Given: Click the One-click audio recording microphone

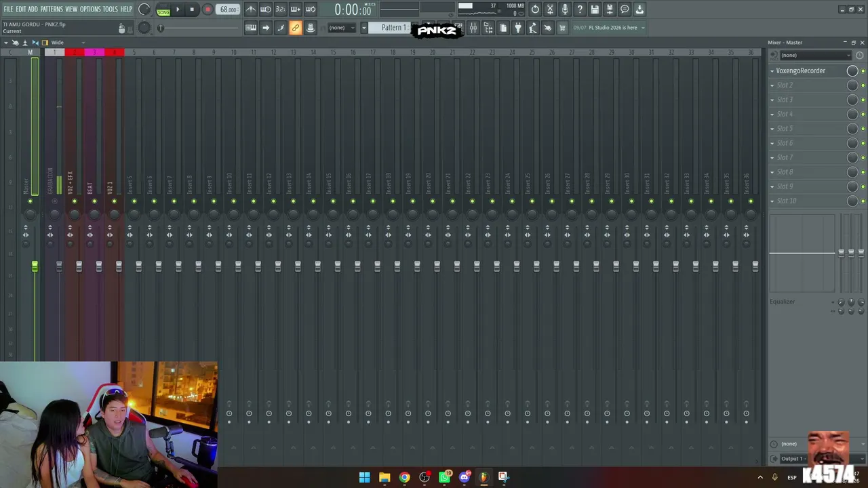Looking at the screenshot, I should click(565, 9).
